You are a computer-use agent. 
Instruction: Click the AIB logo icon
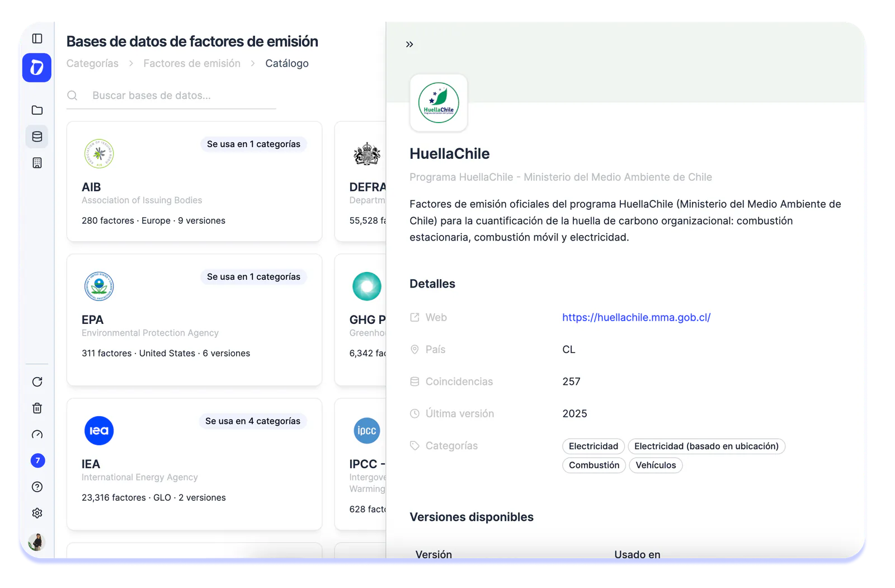click(99, 154)
